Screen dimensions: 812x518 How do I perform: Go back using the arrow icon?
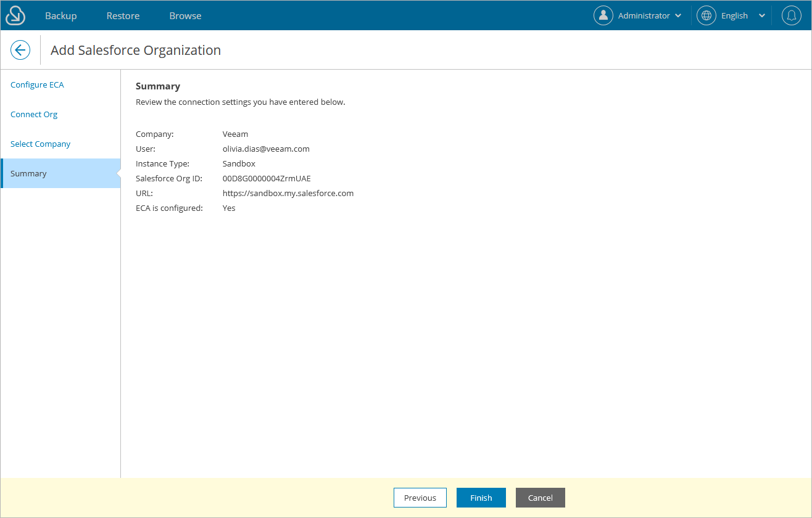click(20, 50)
